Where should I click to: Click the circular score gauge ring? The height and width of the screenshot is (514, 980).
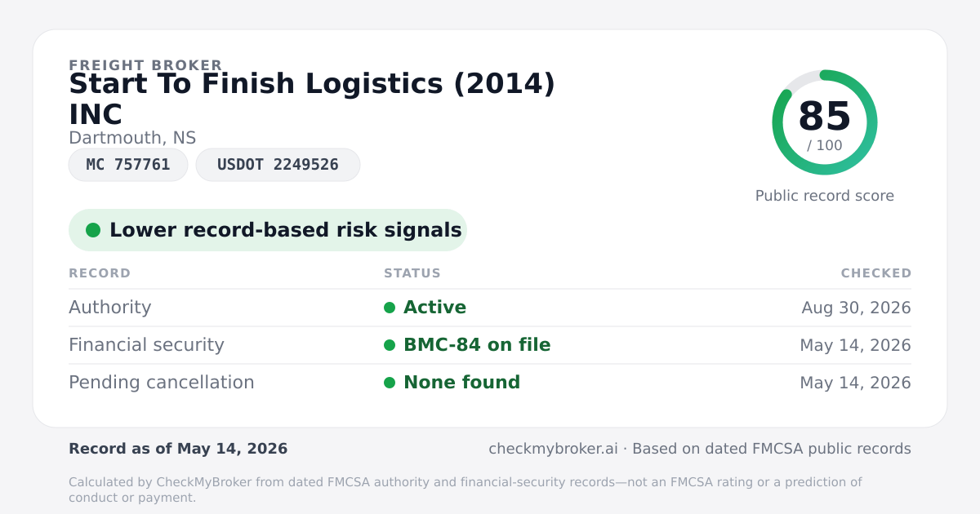(825, 122)
